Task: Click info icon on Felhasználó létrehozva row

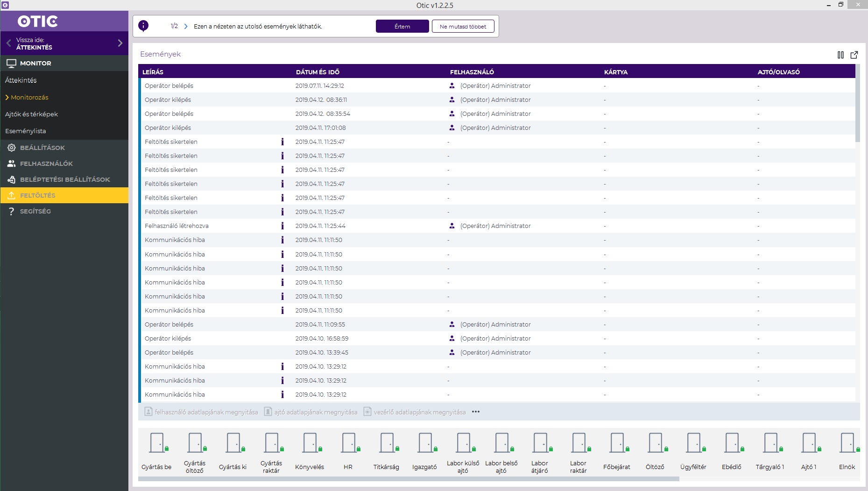Action: pyautogui.click(x=282, y=226)
